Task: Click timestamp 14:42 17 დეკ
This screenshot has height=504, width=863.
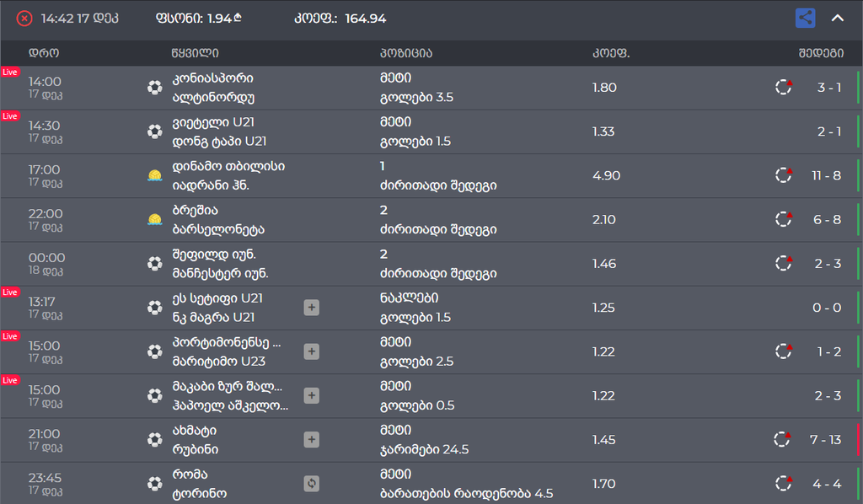Action: pos(79,19)
